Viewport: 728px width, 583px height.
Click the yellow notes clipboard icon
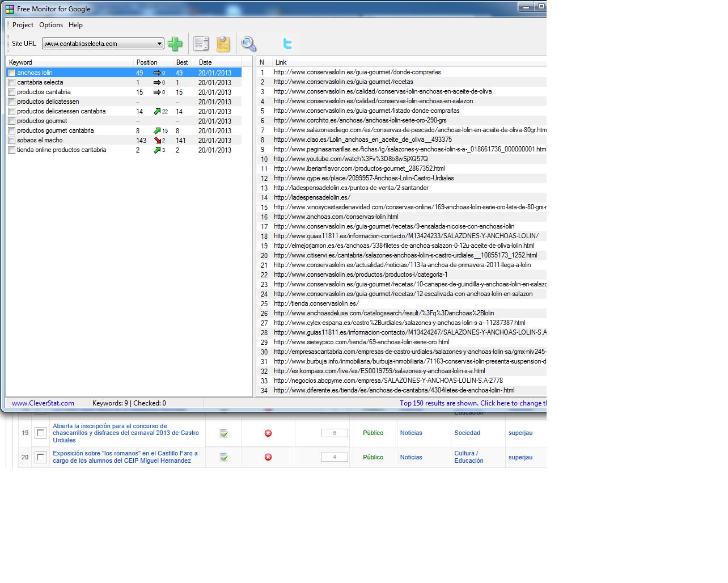[x=223, y=44]
